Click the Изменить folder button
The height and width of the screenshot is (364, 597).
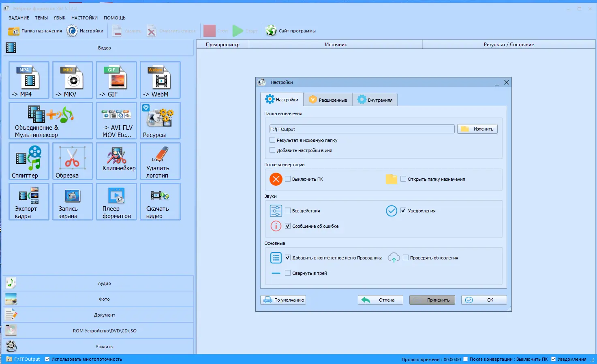477,129
